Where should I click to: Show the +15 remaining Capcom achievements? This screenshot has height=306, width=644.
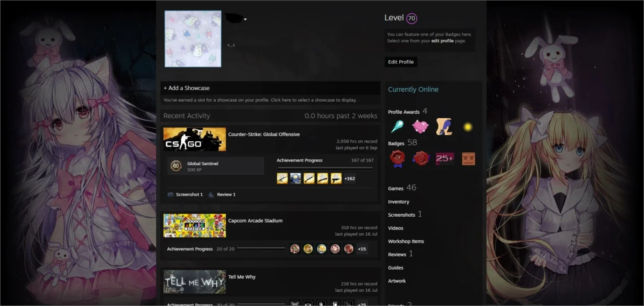coord(362,249)
